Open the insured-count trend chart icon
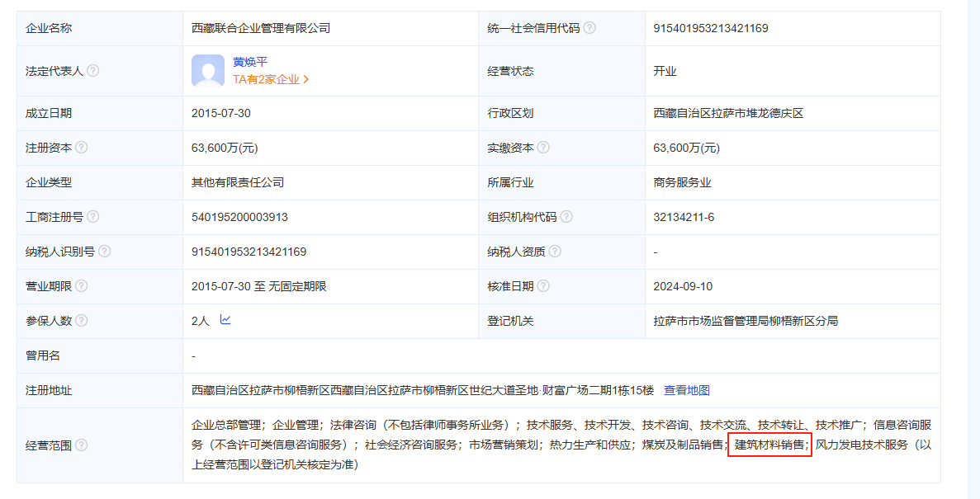Screen dimensions: 980x499 tap(225, 320)
